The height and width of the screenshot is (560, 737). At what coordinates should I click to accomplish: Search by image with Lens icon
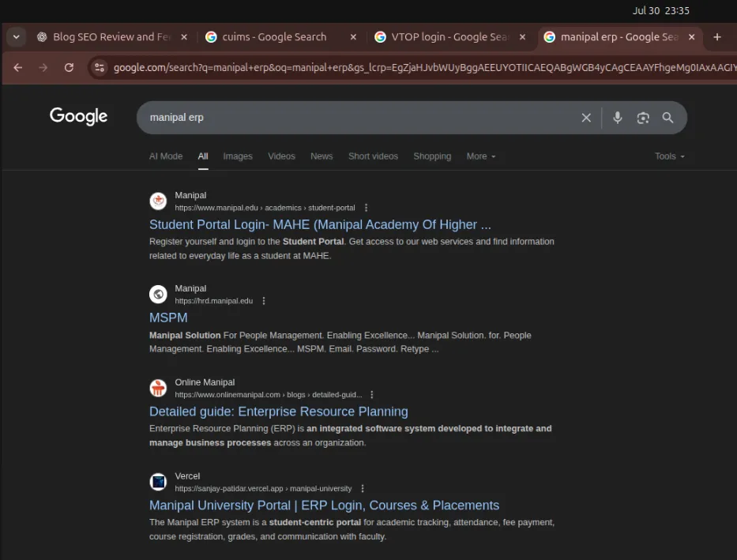642,118
